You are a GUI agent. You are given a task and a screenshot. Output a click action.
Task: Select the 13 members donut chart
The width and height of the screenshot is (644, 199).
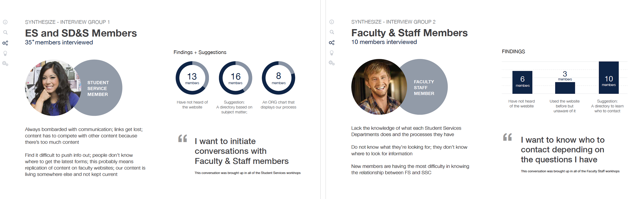(192, 78)
